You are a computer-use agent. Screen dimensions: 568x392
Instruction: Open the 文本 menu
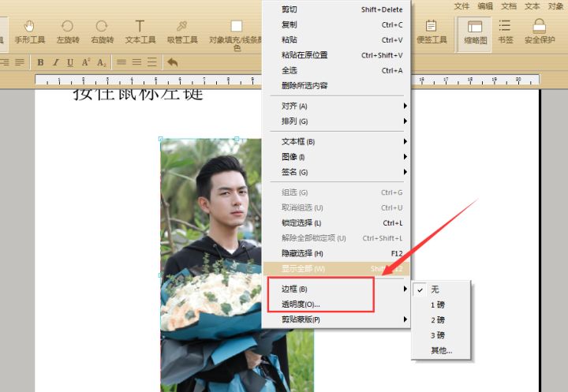click(x=532, y=6)
